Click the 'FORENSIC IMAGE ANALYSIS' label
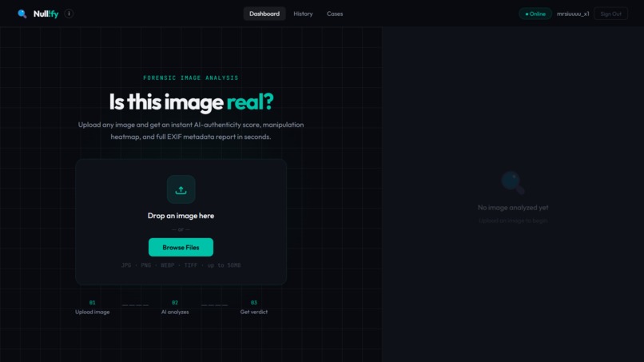 tap(191, 78)
